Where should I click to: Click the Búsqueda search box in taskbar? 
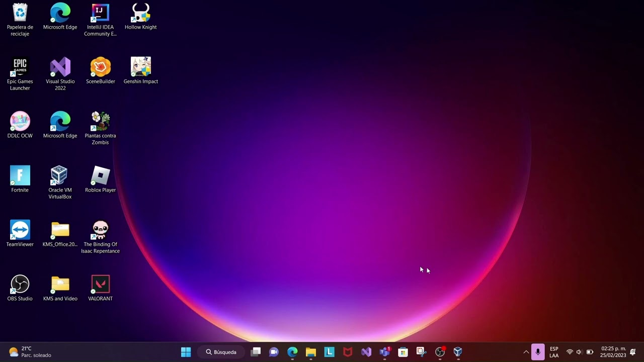221,352
